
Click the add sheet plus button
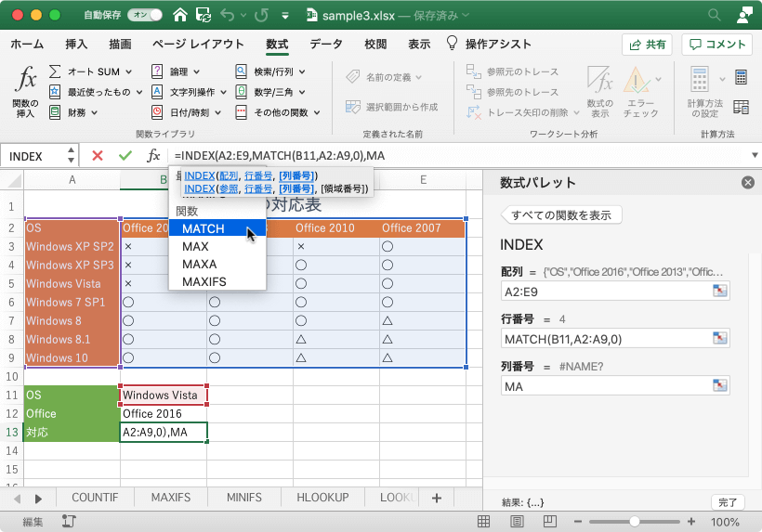tap(437, 498)
